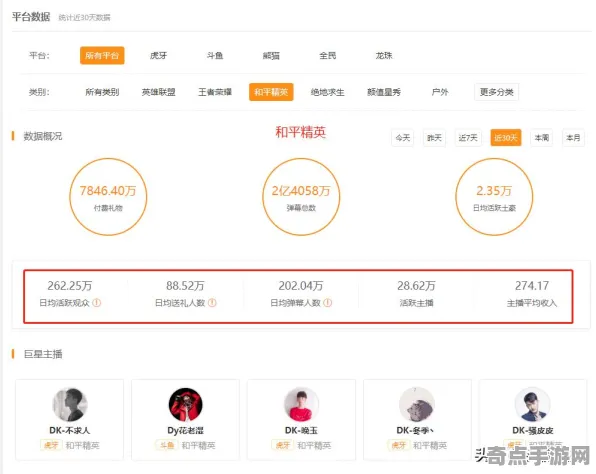Click the 虎牙 tag under DK-唤玉

pos(282,445)
